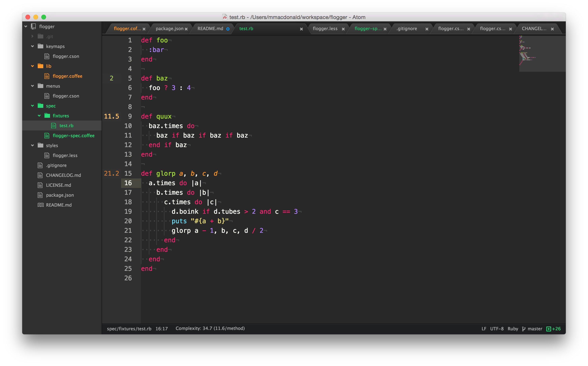Click the keymaps folder icon
Viewport: 588px width, 366px height.
pos(40,46)
